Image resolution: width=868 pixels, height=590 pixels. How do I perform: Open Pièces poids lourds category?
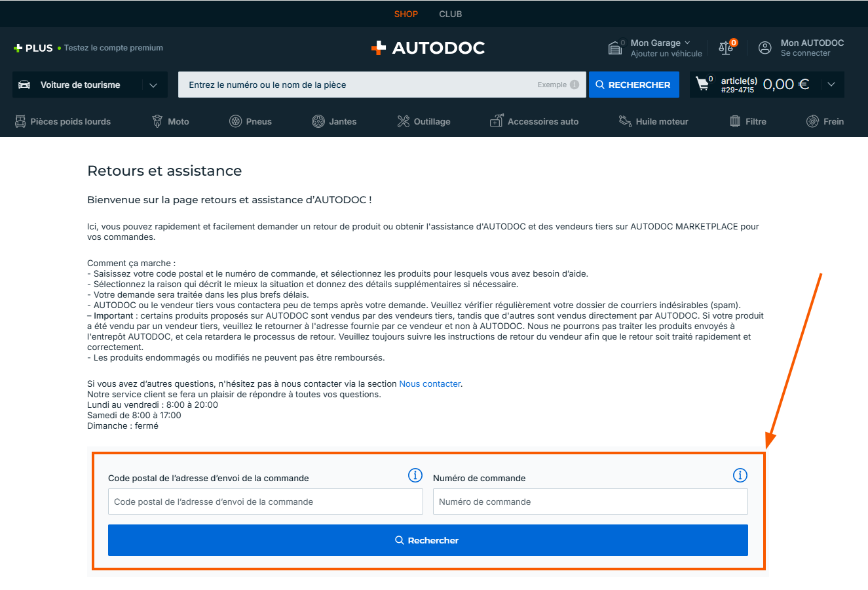tap(63, 121)
